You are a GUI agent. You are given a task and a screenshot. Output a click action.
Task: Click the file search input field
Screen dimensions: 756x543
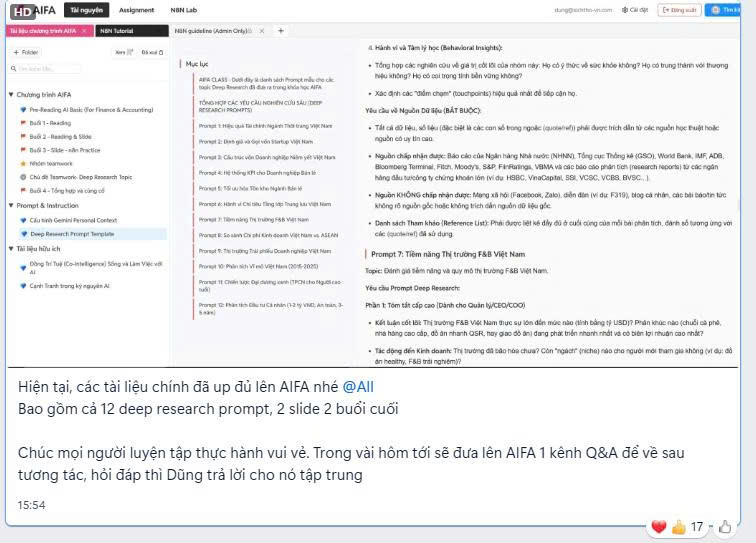pyautogui.click(x=46, y=68)
